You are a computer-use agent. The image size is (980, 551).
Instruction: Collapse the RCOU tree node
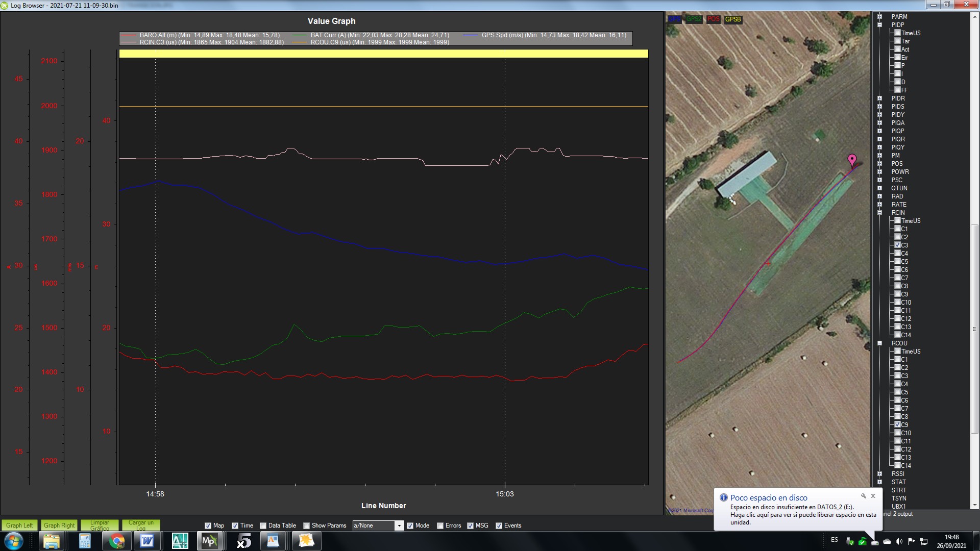click(x=879, y=343)
